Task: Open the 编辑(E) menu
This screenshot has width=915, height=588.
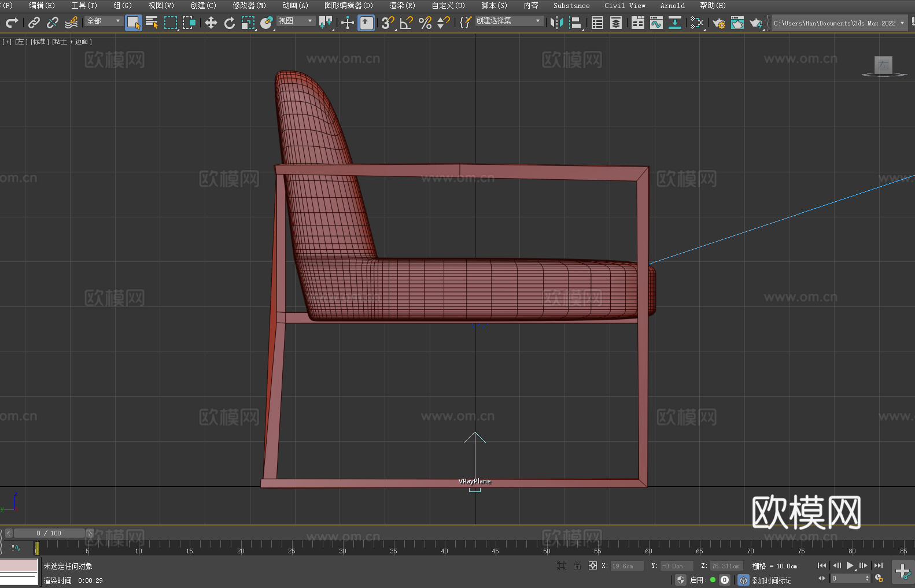Action: click(x=42, y=5)
